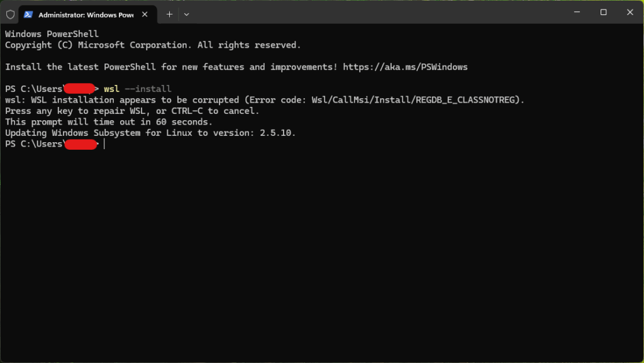The height and width of the screenshot is (363, 644).
Task: Click the time out in 60 seconds line
Action: tap(109, 122)
